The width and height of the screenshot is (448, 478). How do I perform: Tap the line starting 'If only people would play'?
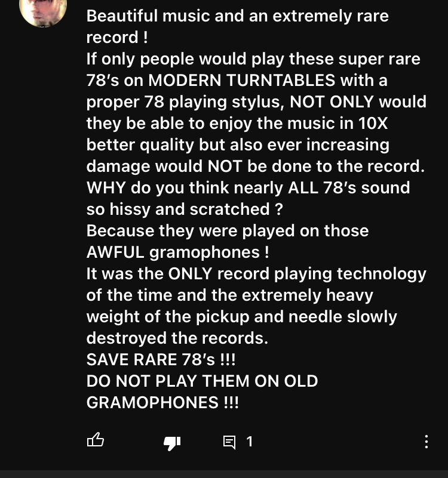point(253,59)
